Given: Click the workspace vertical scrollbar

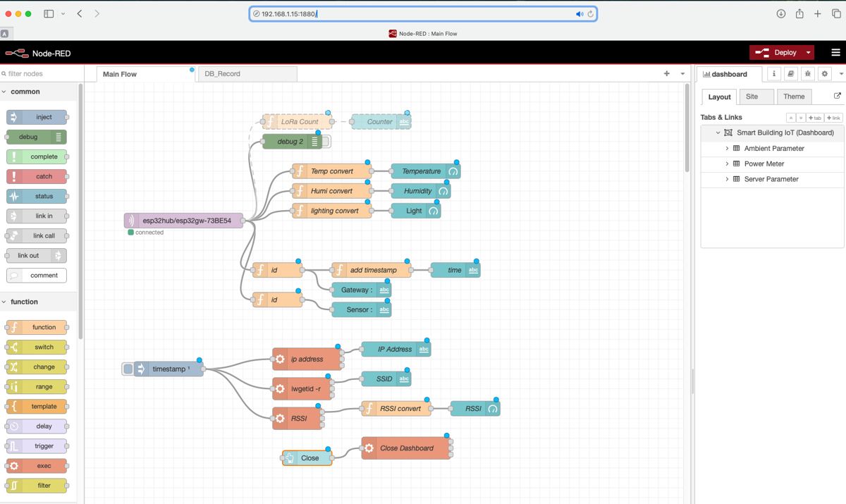Looking at the screenshot, I should pos(687,128).
